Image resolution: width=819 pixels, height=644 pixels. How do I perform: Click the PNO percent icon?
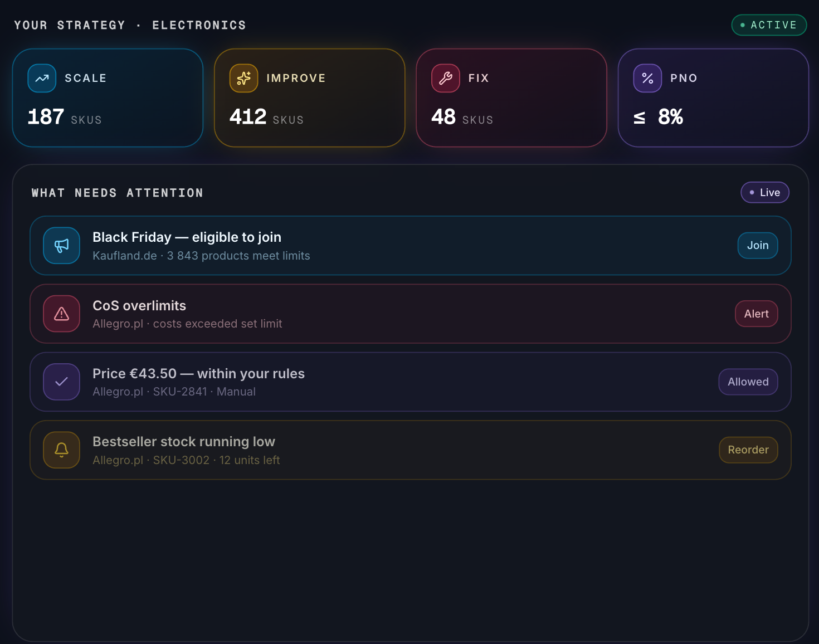pyautogui.click(x=647, y=78)
